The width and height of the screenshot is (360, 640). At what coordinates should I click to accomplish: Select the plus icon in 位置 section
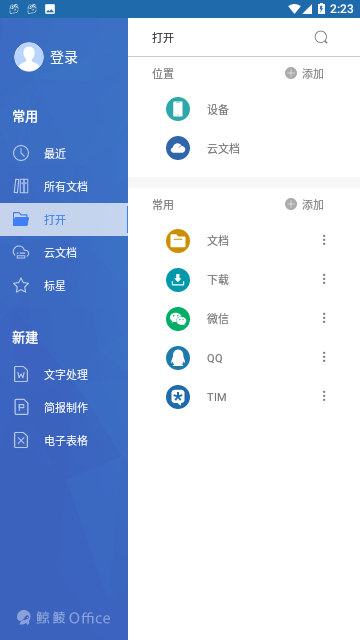click(291, 73)
